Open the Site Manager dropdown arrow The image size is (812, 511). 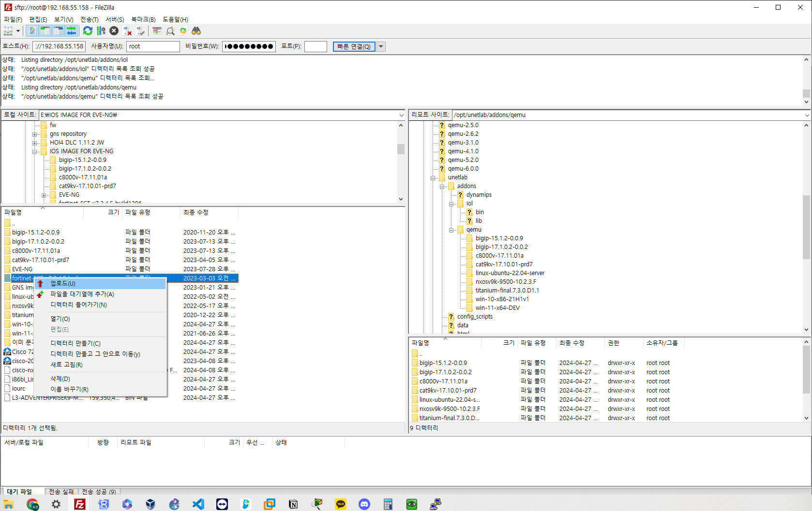(18, 31)
